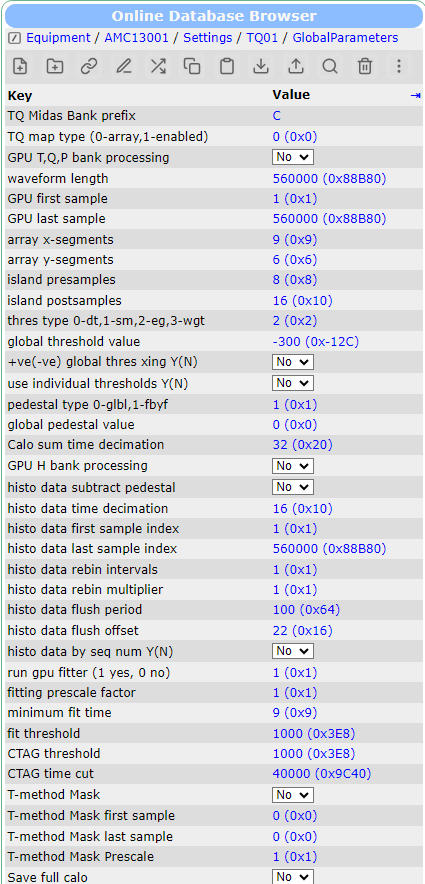This screenshot has width=425, height=884.
Task: Click the rename pencil icon
Action: click(x=123, y=66)
